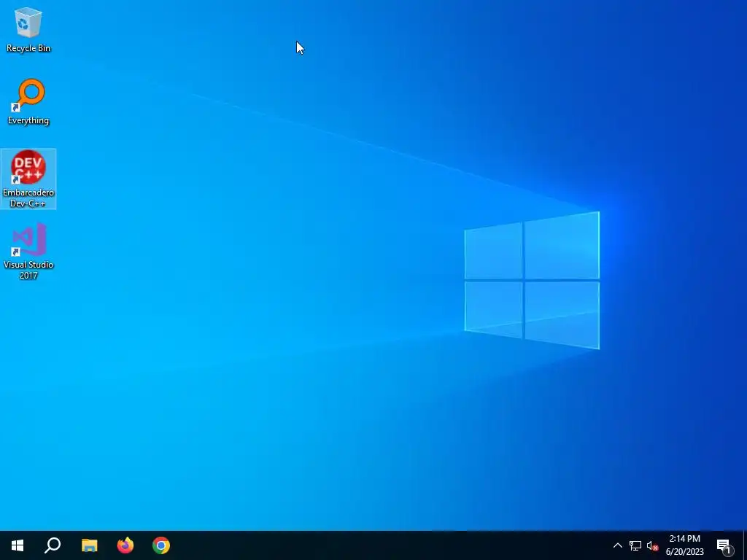747x560 pixels.
Task: Open the clock showing 2:14 PM
Action: pyautogui.click(x=684, y=545)
